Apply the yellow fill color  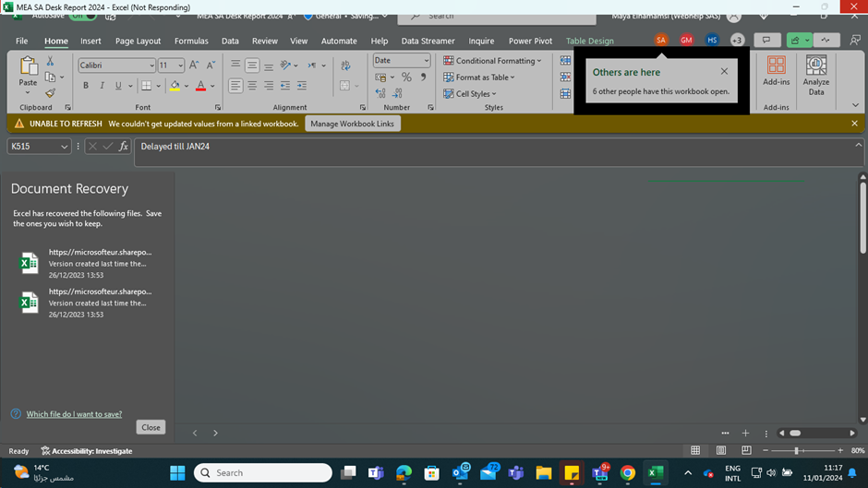tap(175, 86)
